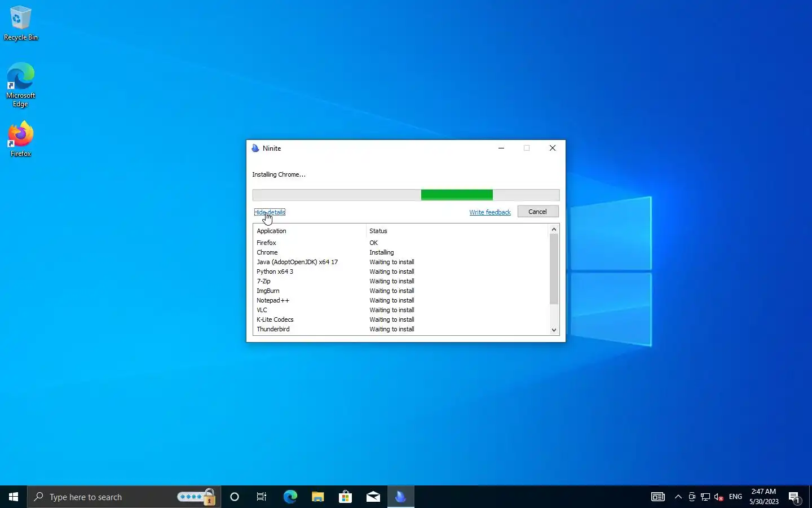Launch Microsoft Edge from the taskbar

(290, 497)
